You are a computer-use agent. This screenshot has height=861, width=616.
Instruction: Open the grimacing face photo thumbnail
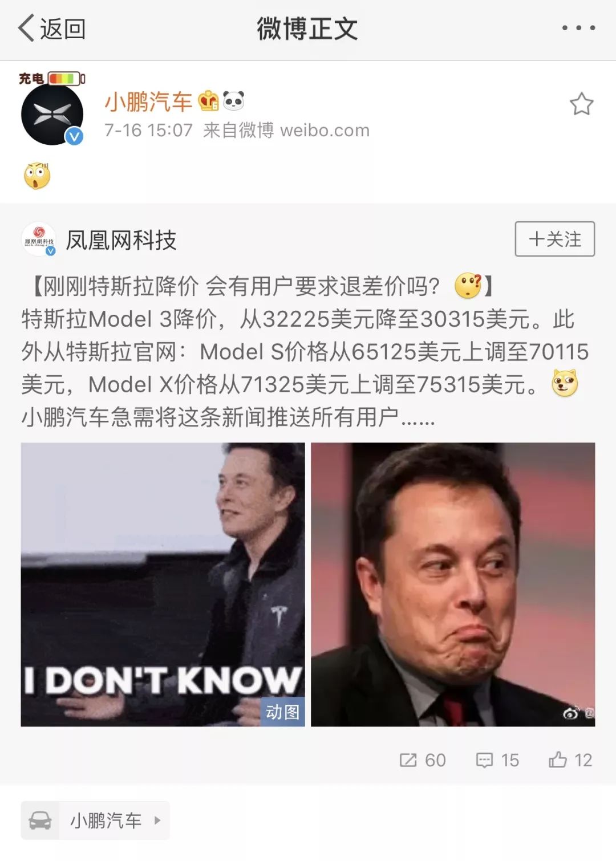pyautogui.click(x=453, y=584)
